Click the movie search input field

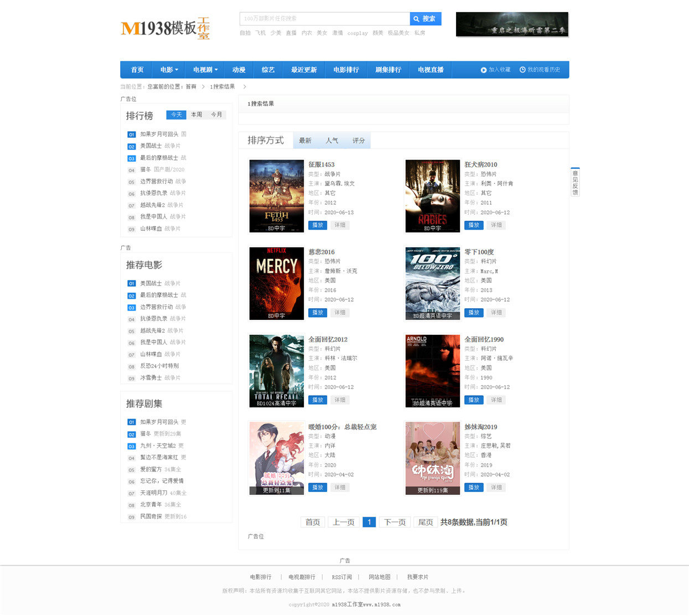pos(325,19)
